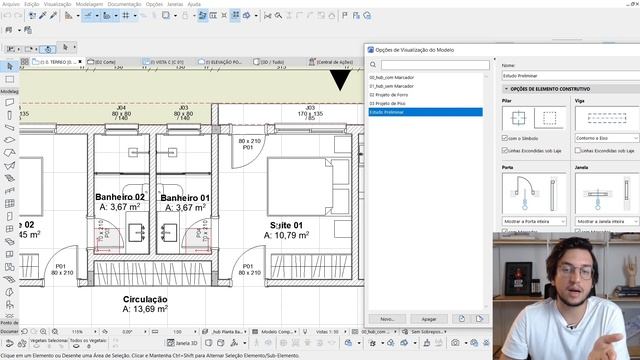Choose the Beam tool in the toolbox
This screenshot has height=360, width=640.
click(x=9, y=127)
